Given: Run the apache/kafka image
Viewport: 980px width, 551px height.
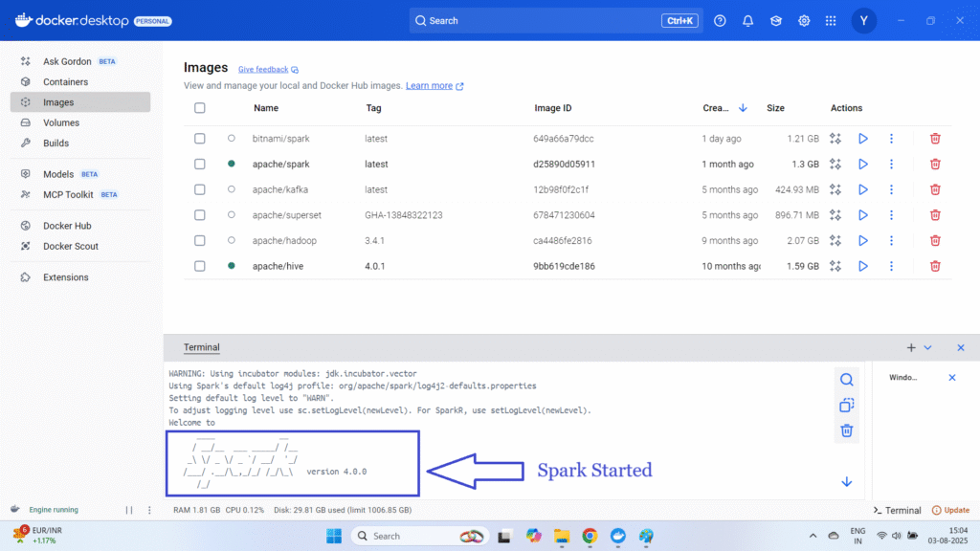Looking at the screenshot, I should (x=863, y=189).
